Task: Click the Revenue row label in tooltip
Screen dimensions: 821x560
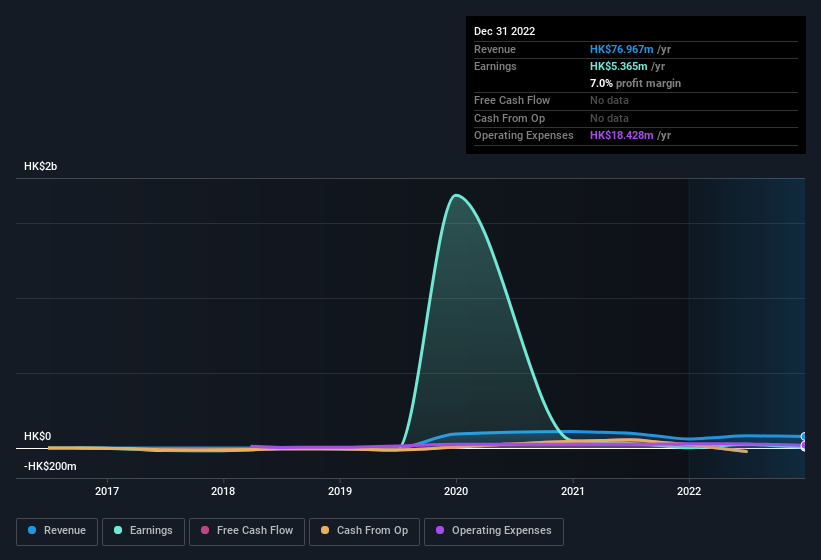Action: [x=495, y=49]
